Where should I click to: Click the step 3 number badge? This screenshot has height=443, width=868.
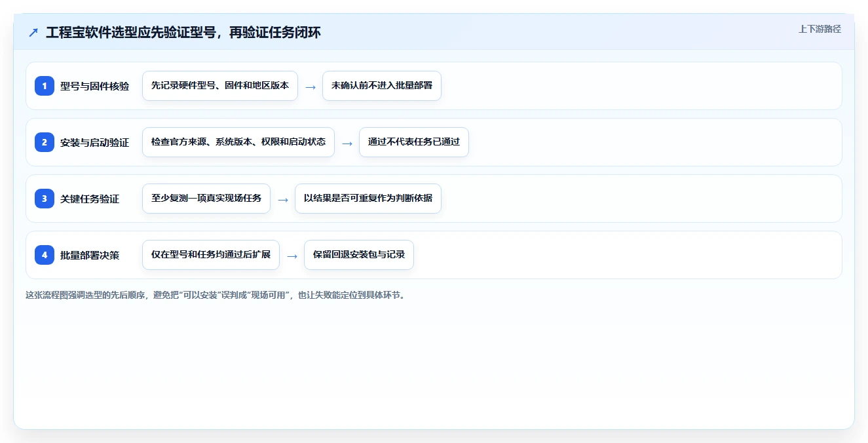pos(45,199)
